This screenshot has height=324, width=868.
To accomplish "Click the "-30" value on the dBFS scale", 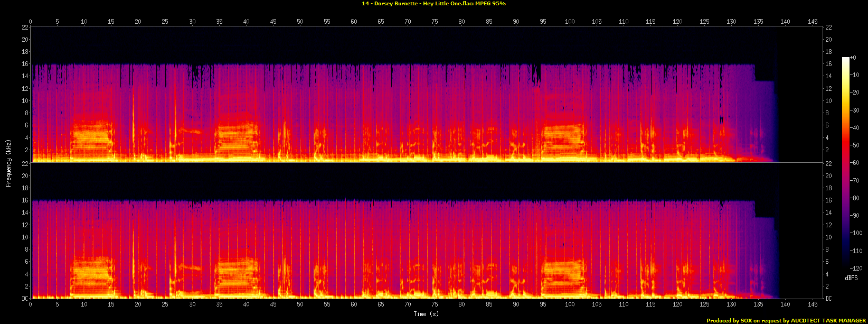I will click(x=856, y=110).
